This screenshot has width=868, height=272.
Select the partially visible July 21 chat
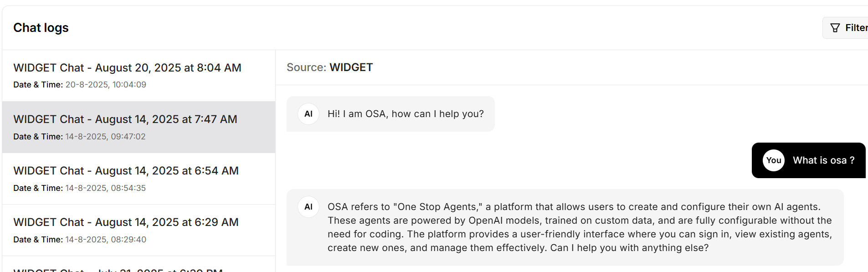(118, 269)
